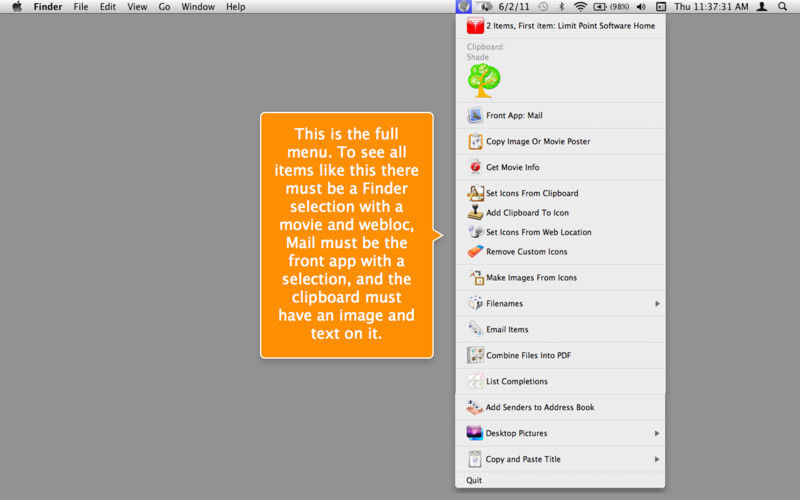Click the Thu 11:37:31 AM clock
Screen dimensions: 800x500
point(711,7)
